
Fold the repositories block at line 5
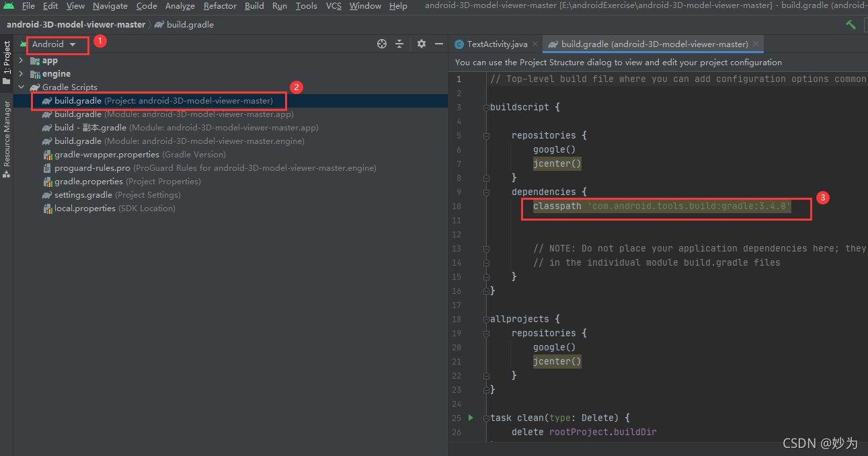click(x=486, y=136)
